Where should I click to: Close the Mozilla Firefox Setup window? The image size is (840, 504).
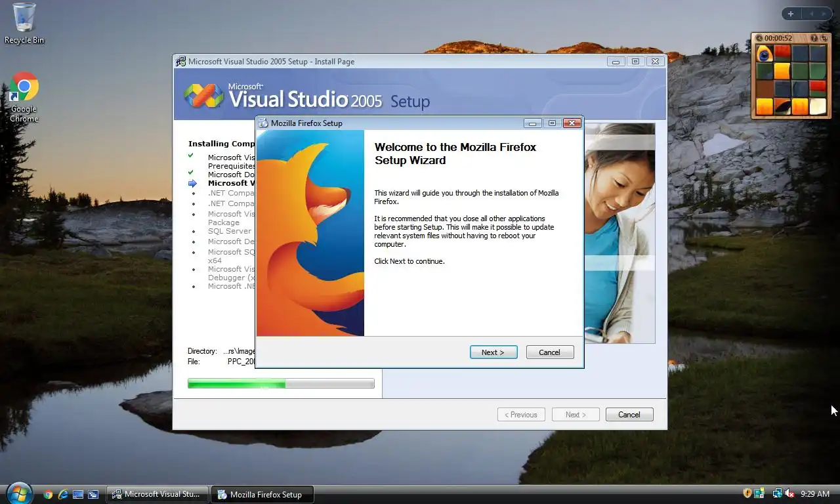click(x=572, y=123)
